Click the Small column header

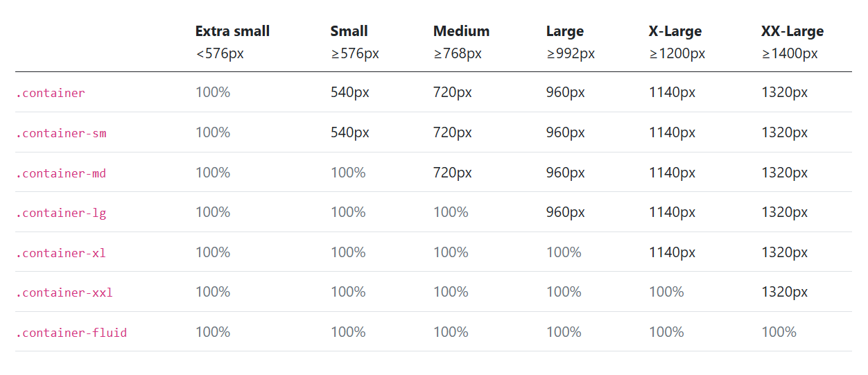(x=349, y=31)
